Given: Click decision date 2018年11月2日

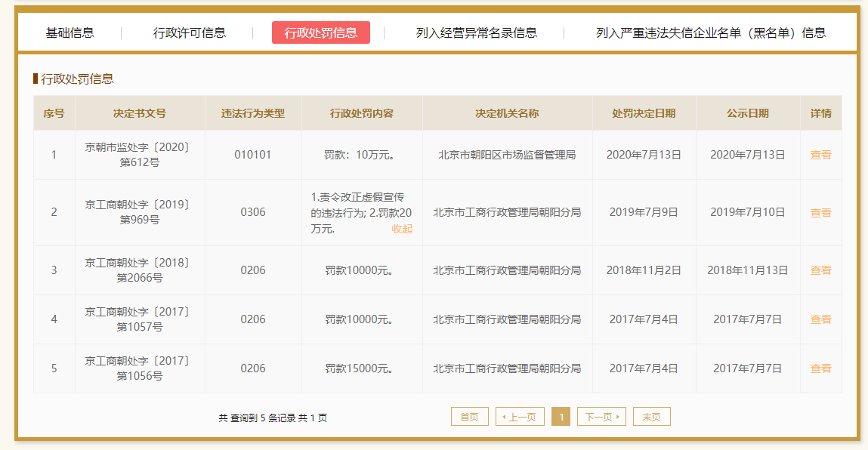Looking at the screenshot, I should (x=644, y=270).
